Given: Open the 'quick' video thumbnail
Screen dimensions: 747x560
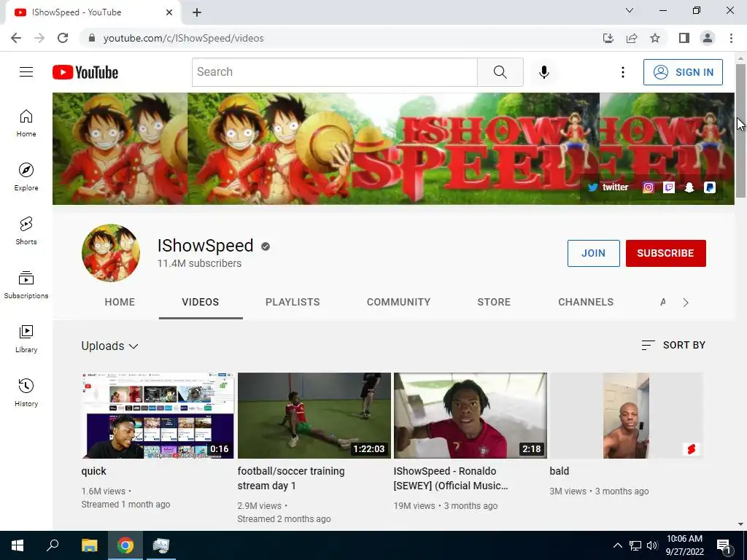Looking at the screenshot, I should [158, 416].
